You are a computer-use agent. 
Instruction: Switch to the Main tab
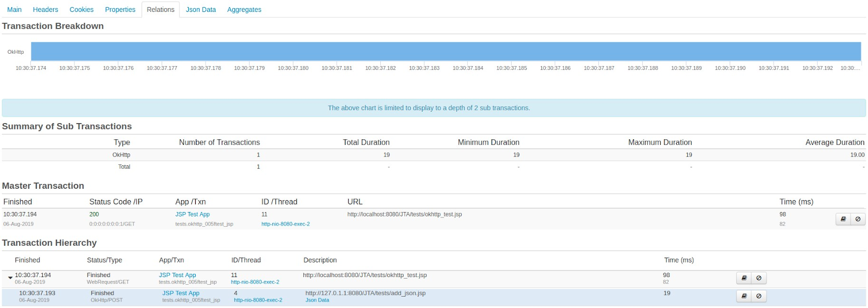(14, 9)
